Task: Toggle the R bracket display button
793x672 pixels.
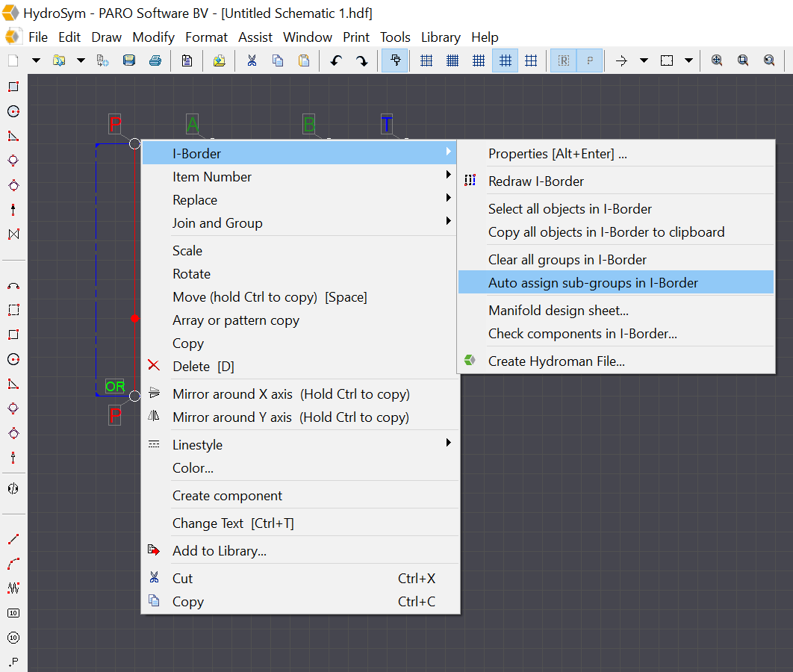Action: (x=564, y=60)
